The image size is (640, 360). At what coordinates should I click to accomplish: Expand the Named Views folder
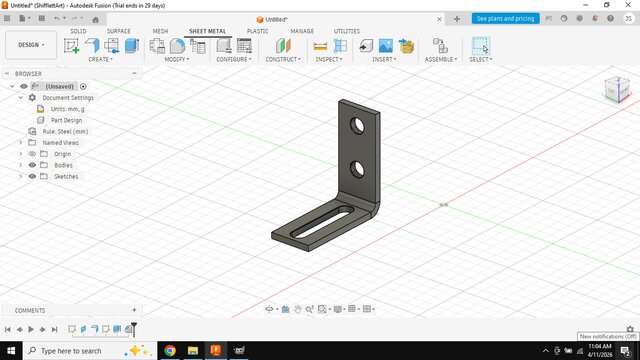pyautogui.click(x=20, y=142)
